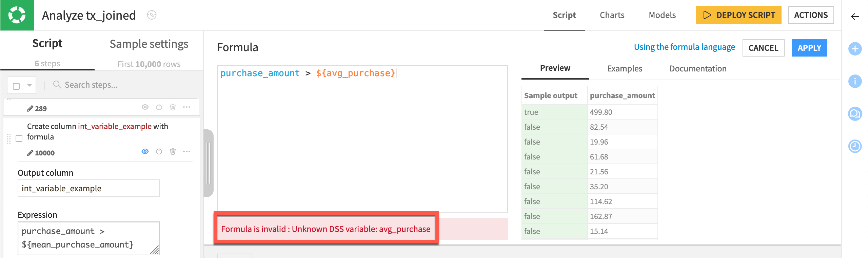The height and width of the screenshot is (258, 868).
Task: Delete the int_variable_example step using the trash icon
Action: pyautogui.click(x=173, y=151)
